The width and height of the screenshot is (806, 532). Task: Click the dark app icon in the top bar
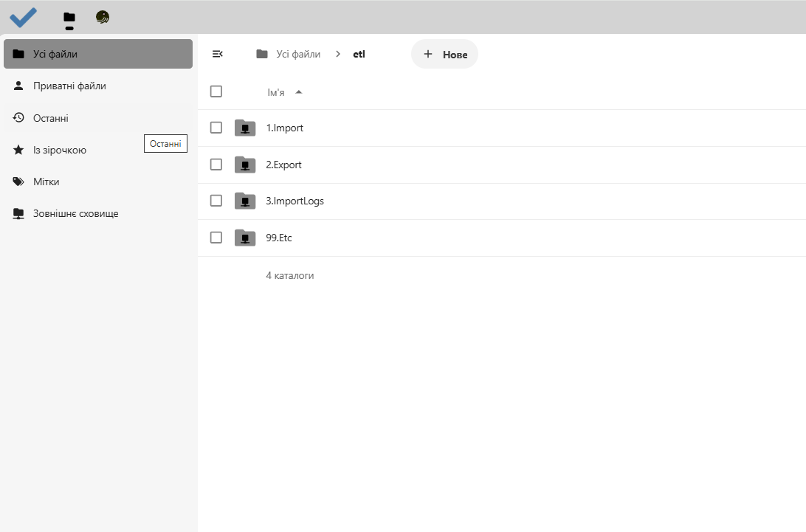tap(103, 18)
